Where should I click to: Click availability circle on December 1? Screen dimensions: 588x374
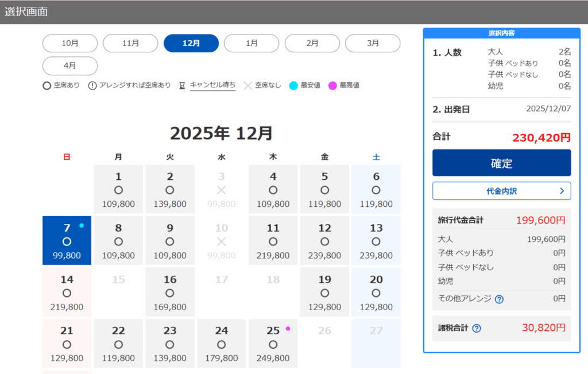(118, 190)
